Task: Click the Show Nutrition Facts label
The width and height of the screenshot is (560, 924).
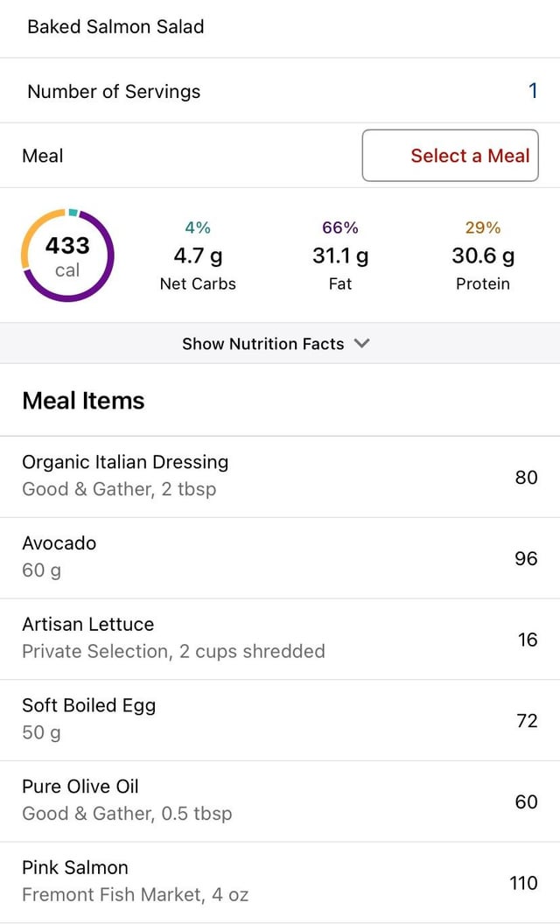Action: coord(262,344)
